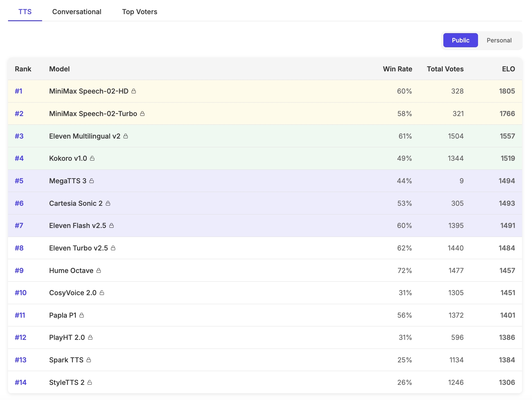This screenshot has height=400, width=532.
Task: Click the 72% win rate cell
Action: pos(405,270)
